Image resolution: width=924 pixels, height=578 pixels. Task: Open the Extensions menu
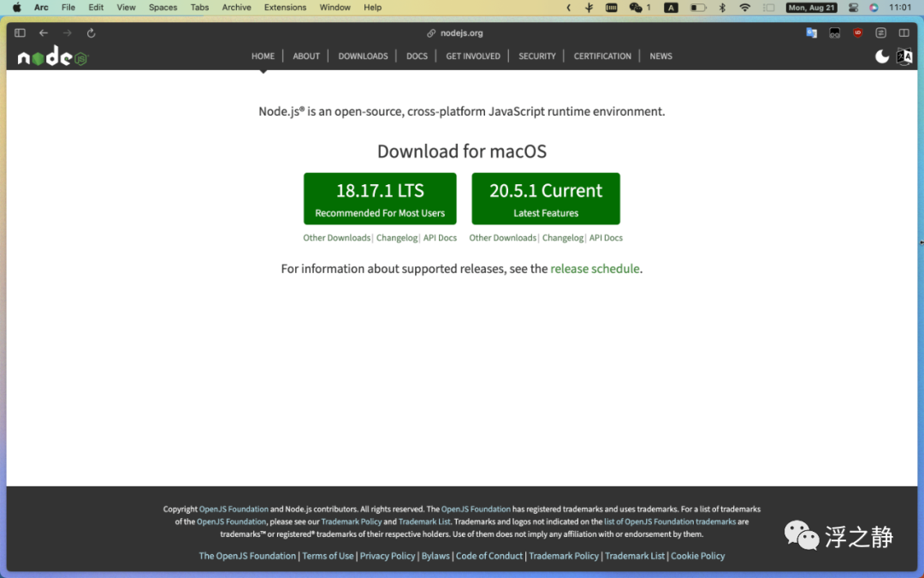click(285, 8)
